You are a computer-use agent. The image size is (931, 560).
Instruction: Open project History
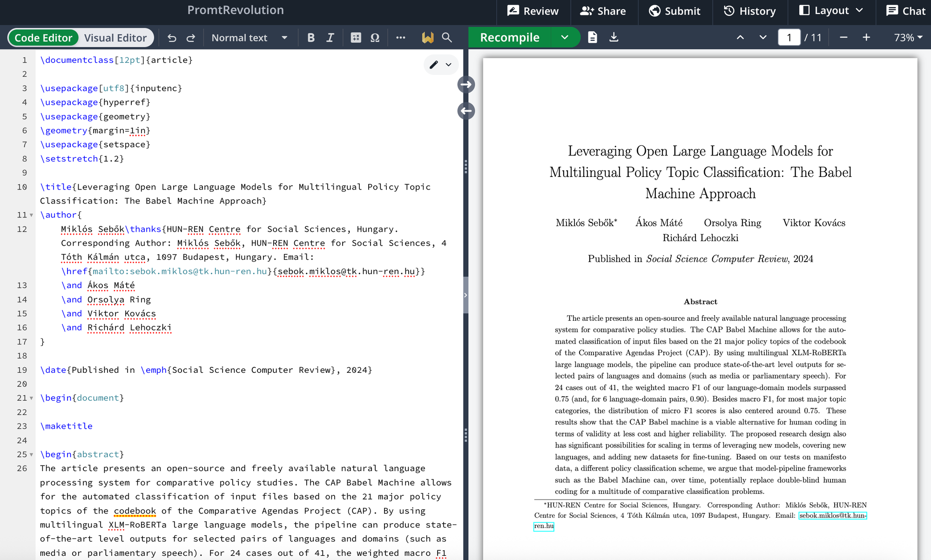[750, 11]
